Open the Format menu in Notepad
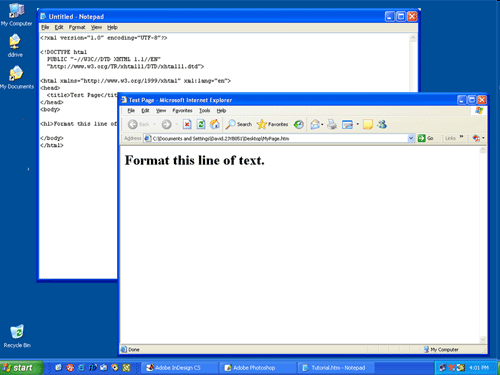 coord(77,27)
